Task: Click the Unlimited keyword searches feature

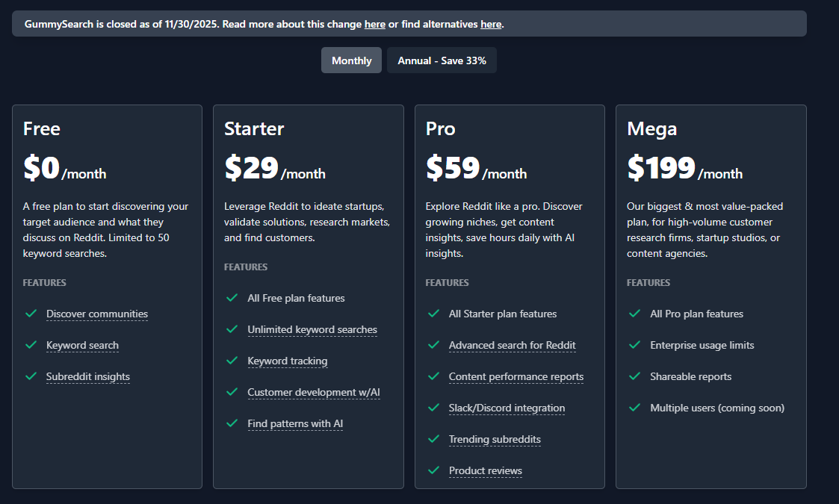Action: pos(312,329)
